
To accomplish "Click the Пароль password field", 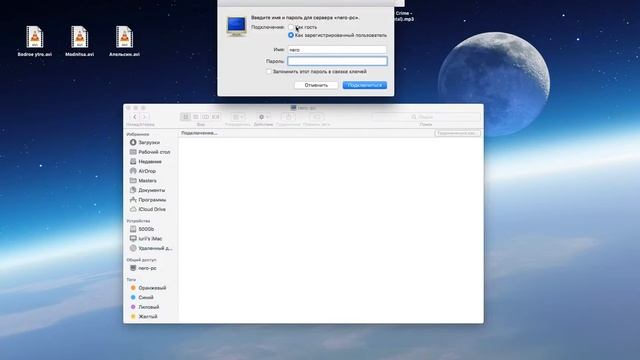I will 337,61.
